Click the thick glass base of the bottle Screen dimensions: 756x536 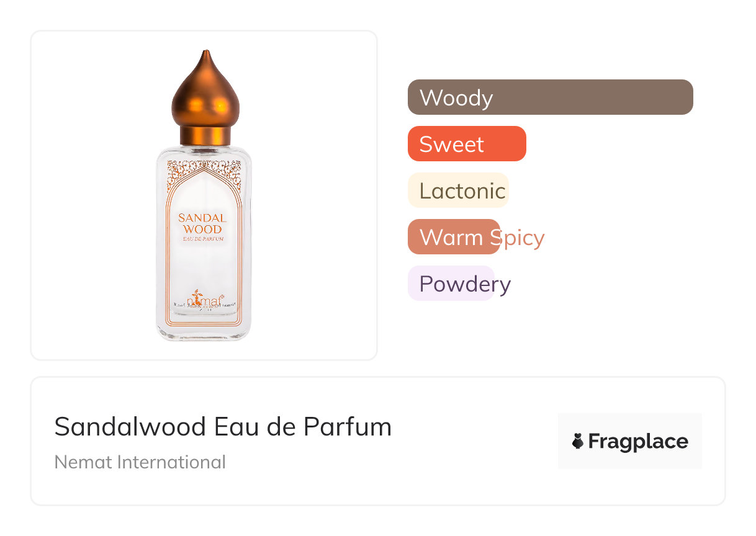tap(203, 333)
